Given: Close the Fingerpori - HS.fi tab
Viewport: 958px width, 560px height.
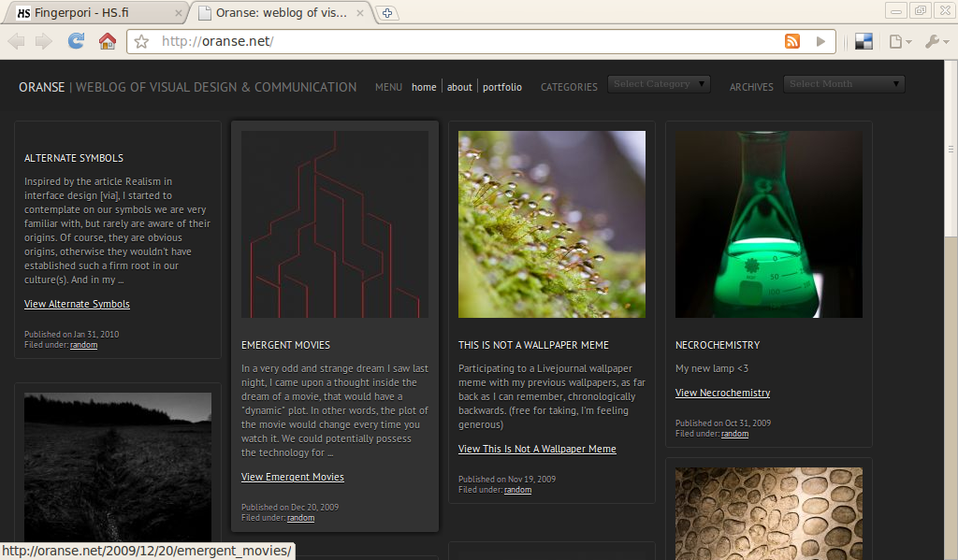Looking at the screenshot, I should click(179, 13).
